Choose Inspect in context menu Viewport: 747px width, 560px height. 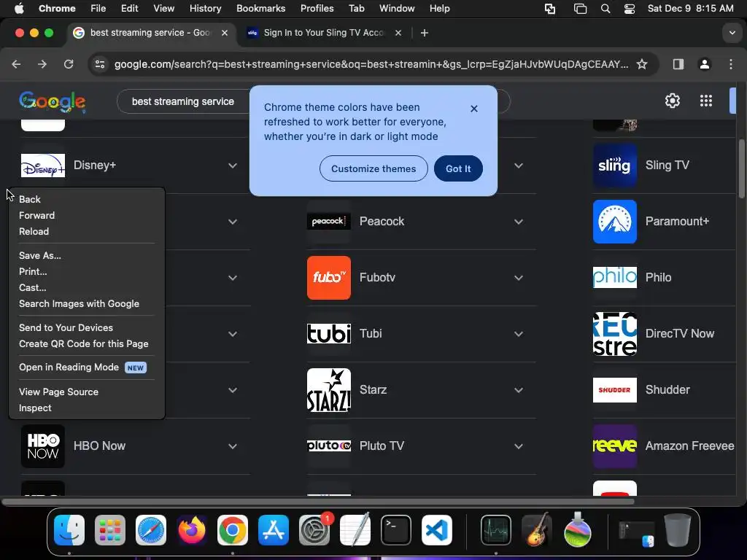click(87, 408)
